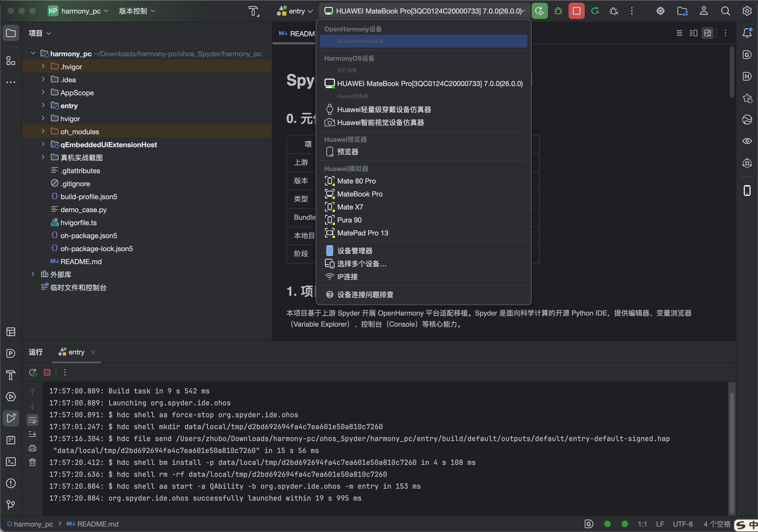
Task: Open the device phone icon in right sidebar
Action: [747, 191]
